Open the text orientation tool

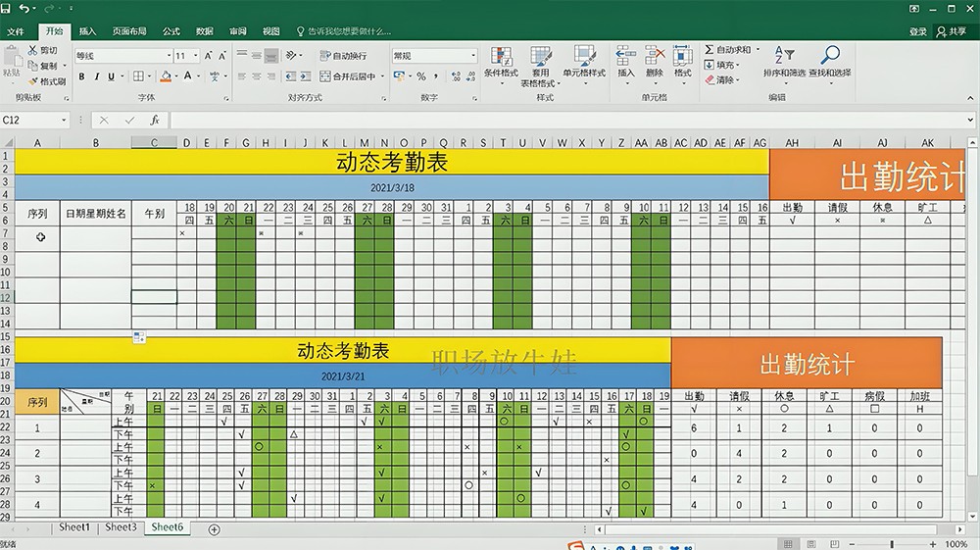click(x=292, y=56)
